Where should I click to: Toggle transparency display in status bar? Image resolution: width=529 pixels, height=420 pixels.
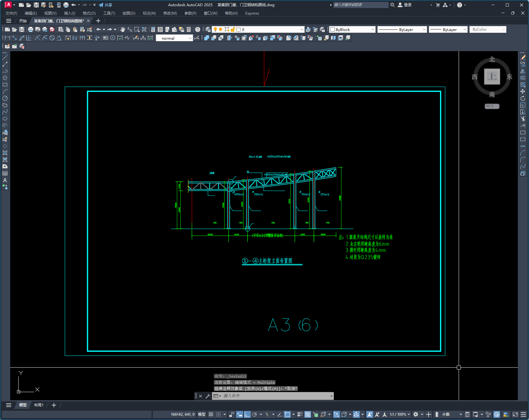click(308, 414)
